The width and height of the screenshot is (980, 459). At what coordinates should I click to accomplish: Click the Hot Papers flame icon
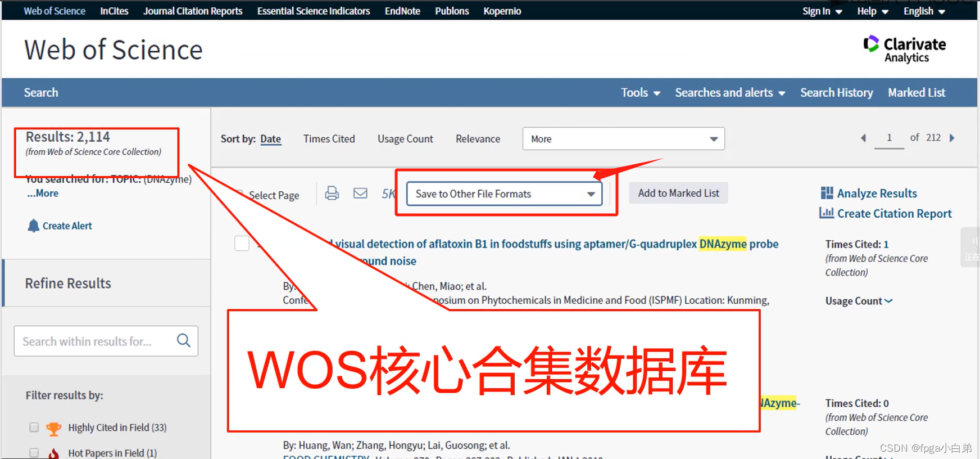click(53, 453)
